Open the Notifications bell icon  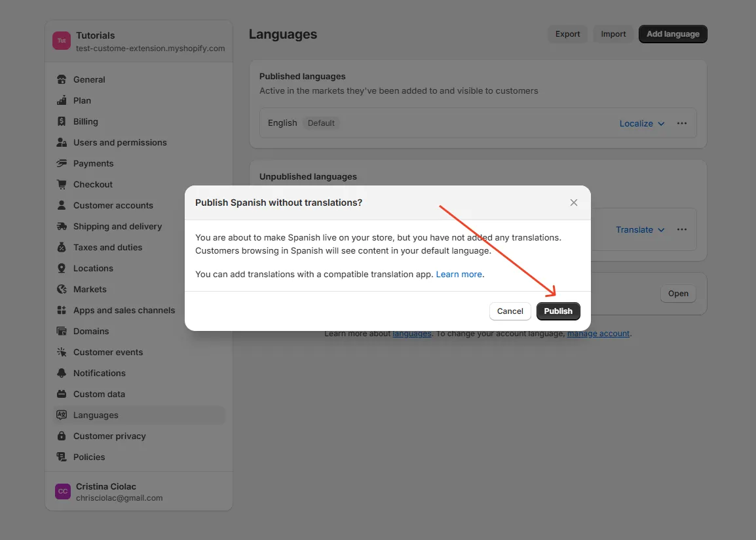point(61,373)
